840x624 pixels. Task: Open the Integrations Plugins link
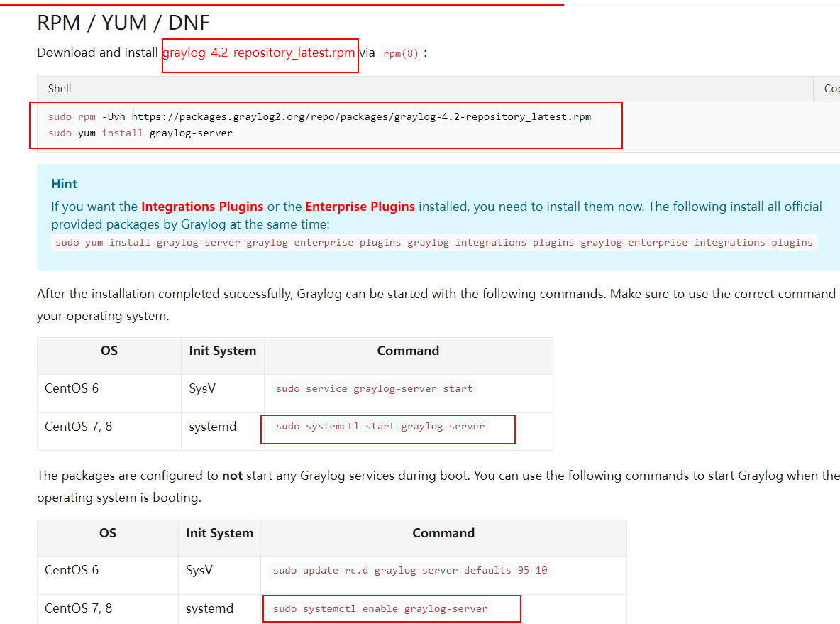(202, 207)
